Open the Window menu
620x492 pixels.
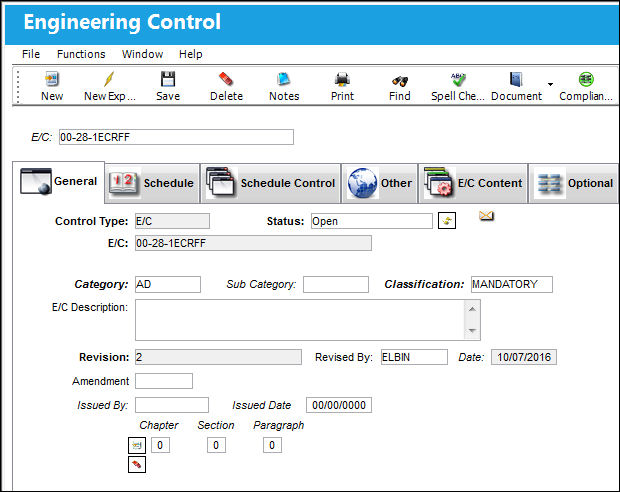click(x=142, y=54)
